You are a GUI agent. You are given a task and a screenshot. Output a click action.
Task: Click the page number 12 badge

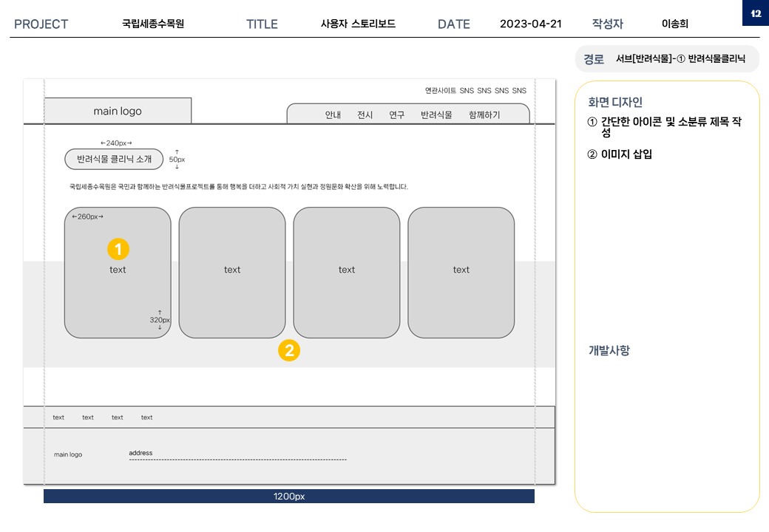coord(755,13)
